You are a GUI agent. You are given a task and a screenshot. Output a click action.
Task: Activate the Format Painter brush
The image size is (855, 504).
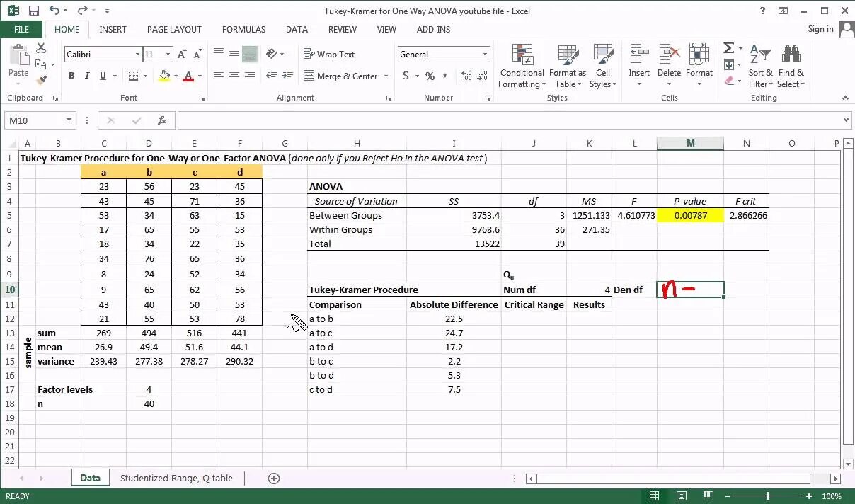pyautogui.click(x=41, y=80)
